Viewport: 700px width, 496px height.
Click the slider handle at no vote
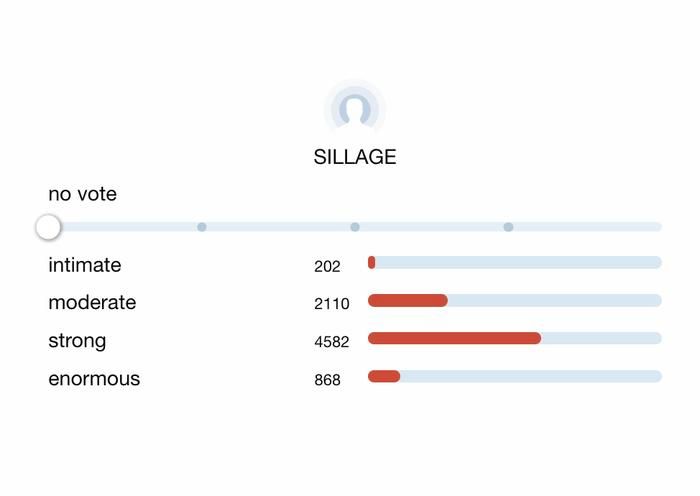click(x=48, y=227)
